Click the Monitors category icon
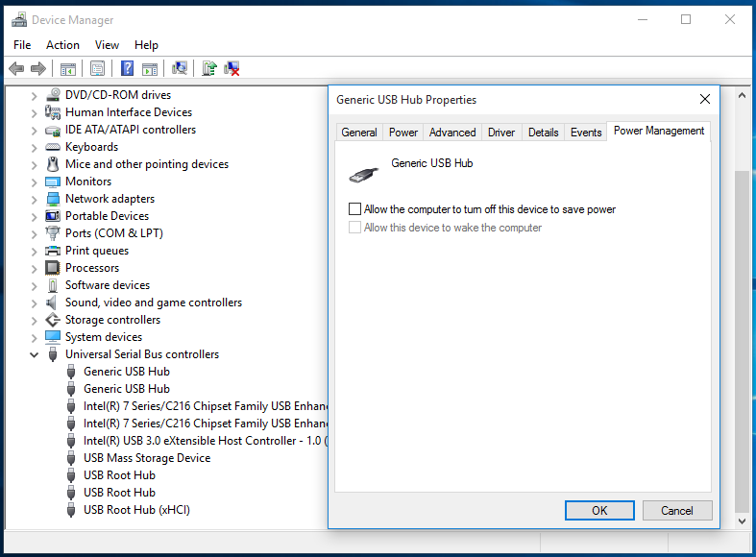The image size is (756, 557). click(53, 182)
